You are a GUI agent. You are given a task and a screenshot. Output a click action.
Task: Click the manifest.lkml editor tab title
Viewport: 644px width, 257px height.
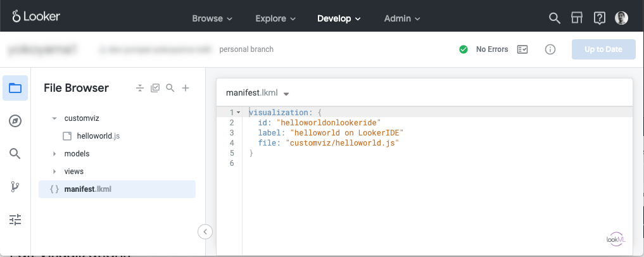pyautogui.click(x=252, y=93)
